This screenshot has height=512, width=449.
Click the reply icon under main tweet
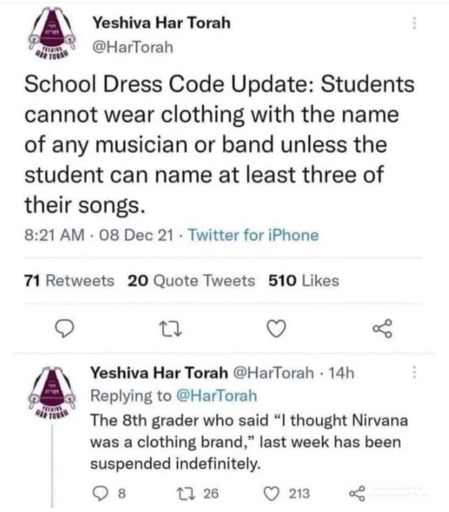click(64, 328)
